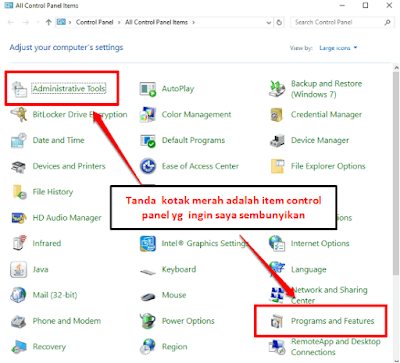Screen dimensions: 400x363
Task: Click the Java icon
Action: coord(19,269)
